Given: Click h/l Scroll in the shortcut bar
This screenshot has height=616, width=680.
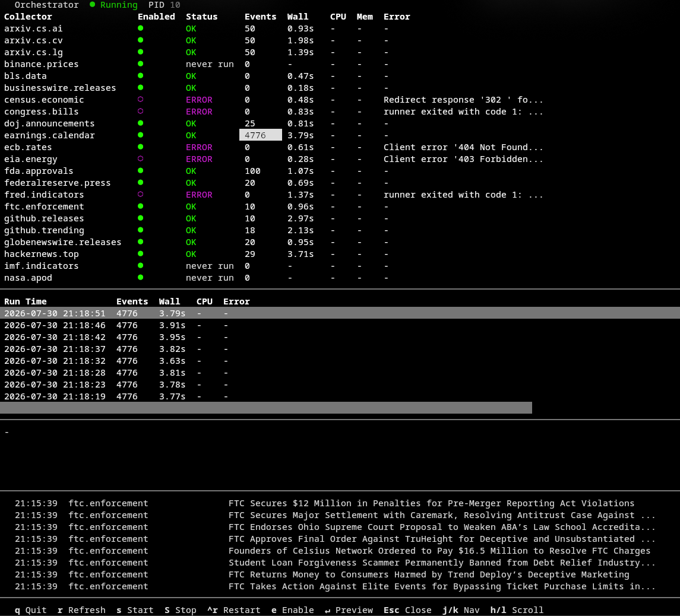Looking at the screenshot, I should 517,610.
